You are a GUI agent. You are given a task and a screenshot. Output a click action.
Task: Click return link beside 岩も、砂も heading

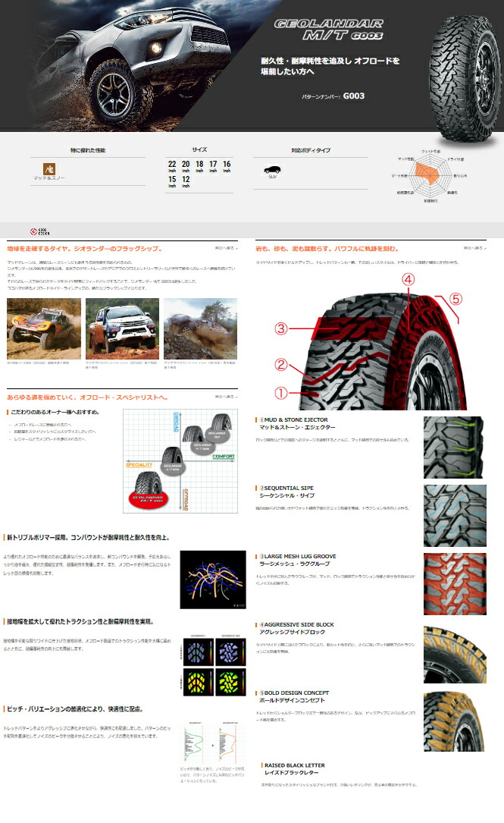[474, 248]
